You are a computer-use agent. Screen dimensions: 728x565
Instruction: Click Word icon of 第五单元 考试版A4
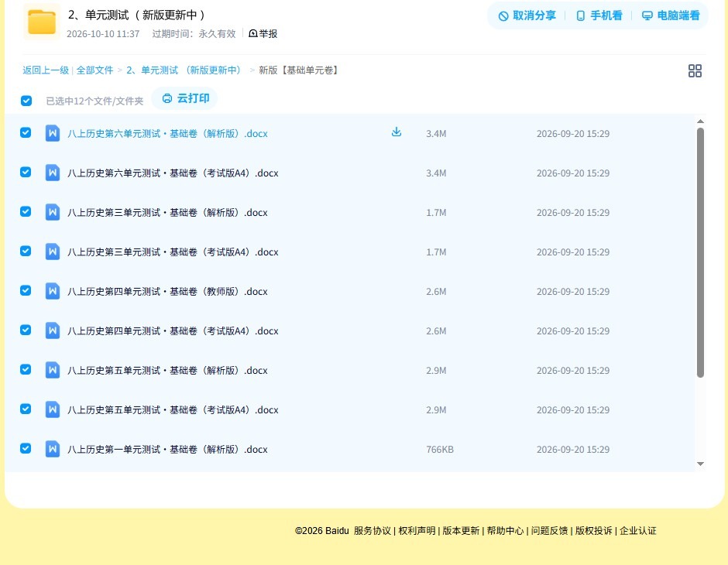tap(53, 409)
